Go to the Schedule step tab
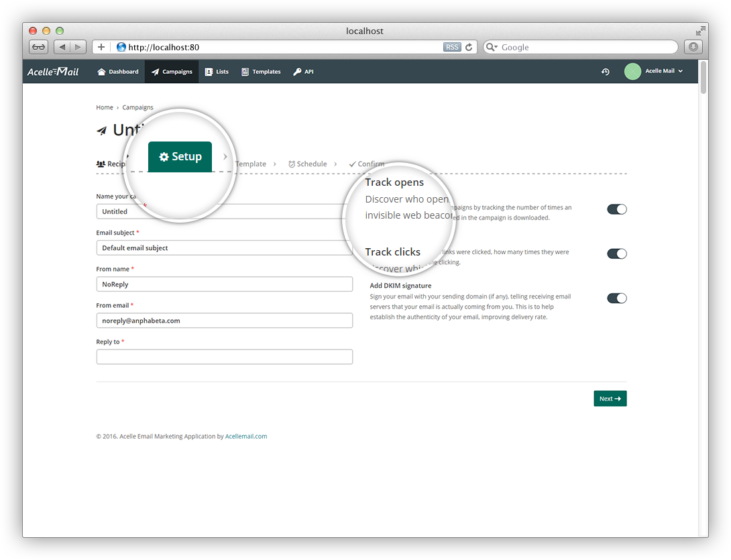The width and height of the screenshot is (731, 560). 308,164
